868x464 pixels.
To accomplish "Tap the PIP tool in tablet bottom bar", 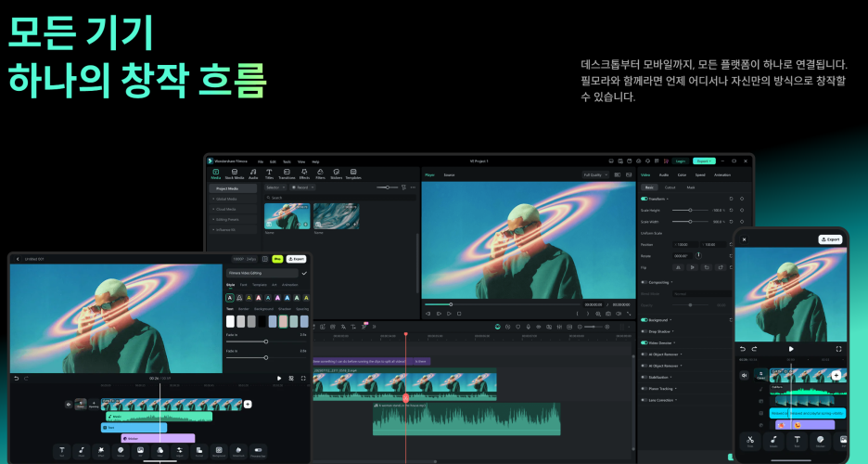I will coord(140,451).
